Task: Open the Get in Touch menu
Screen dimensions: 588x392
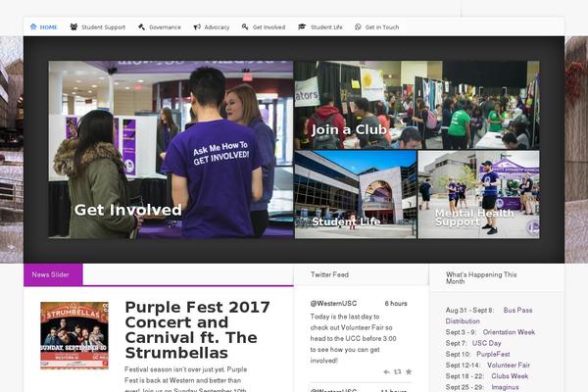Action: (377, 27)
